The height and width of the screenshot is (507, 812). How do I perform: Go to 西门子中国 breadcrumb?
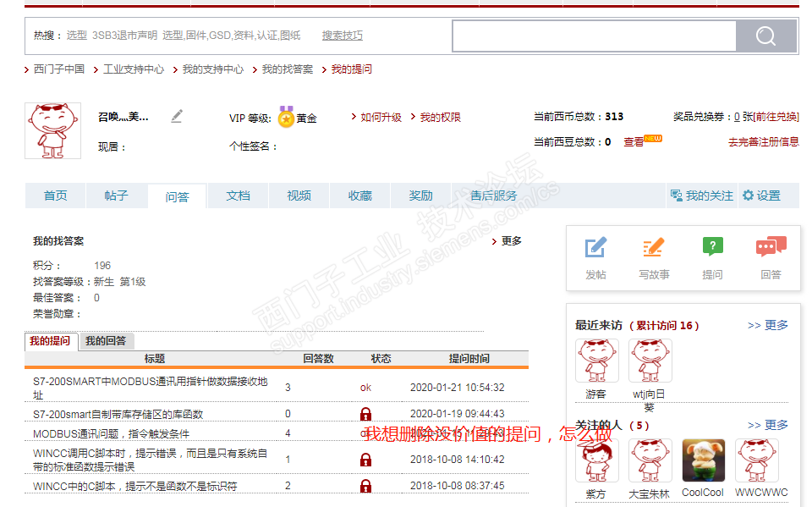click(59, 69)
